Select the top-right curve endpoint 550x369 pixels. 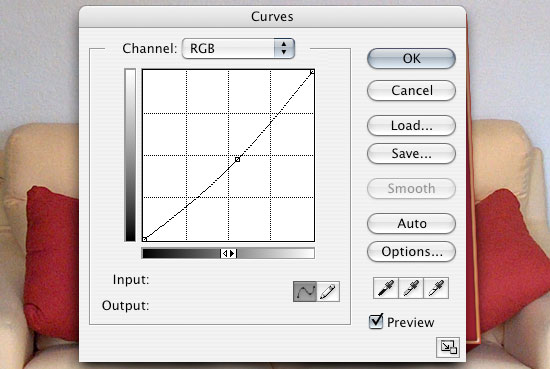[x=312, y=72]
